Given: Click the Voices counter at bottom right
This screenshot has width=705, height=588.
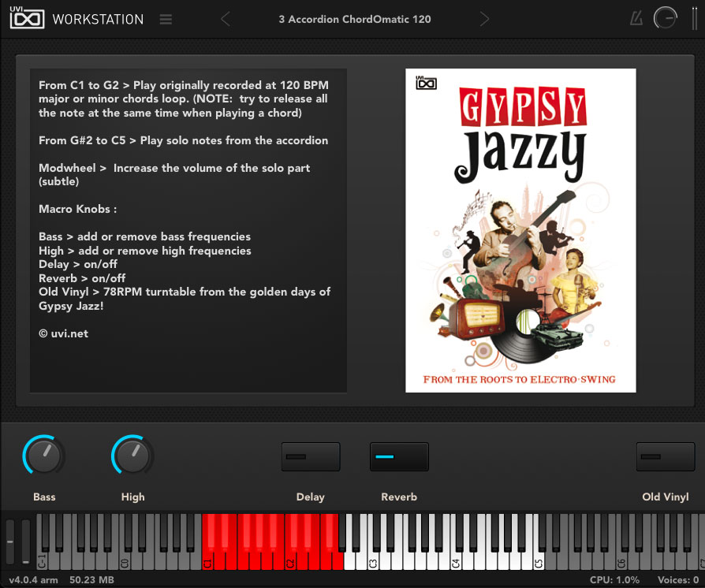Looking at the screenshot, I should coord(680,579).
